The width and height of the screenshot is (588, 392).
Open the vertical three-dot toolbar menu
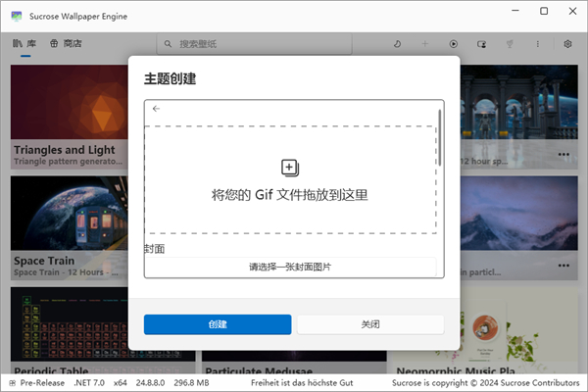(x=538, y=44)
